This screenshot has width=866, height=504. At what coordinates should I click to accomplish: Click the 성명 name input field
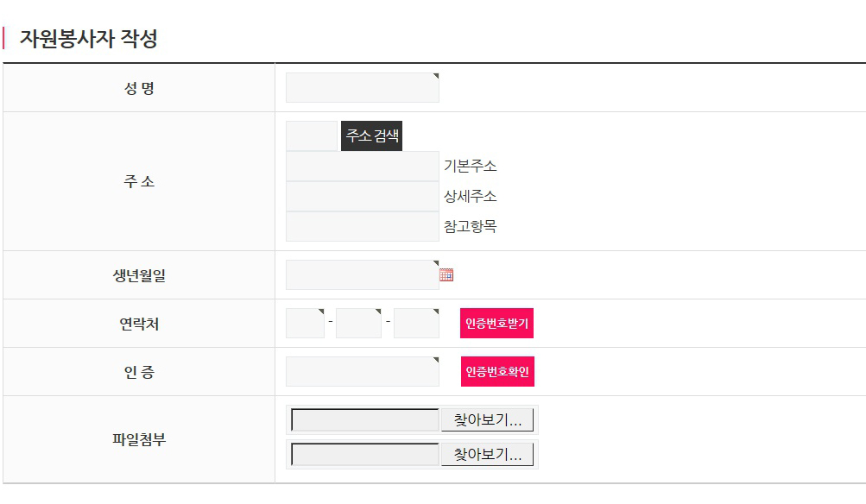point(363,88)
